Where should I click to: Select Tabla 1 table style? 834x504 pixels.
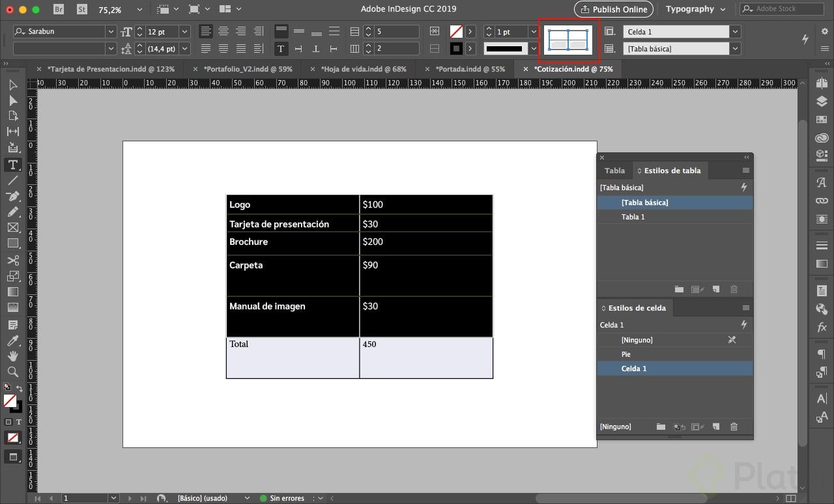point(675,217)
